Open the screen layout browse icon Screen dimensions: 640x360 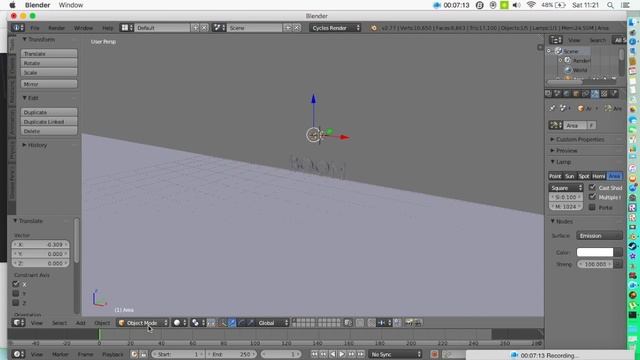(126, 28)
